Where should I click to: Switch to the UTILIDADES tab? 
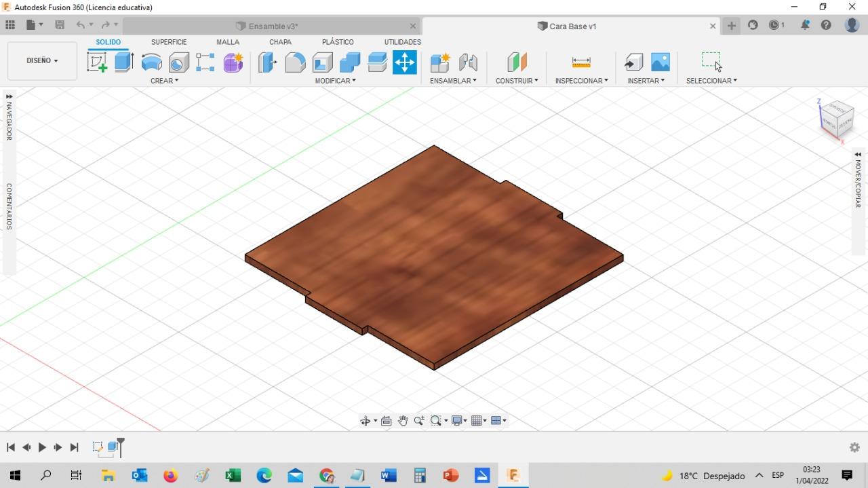point(403,42)
